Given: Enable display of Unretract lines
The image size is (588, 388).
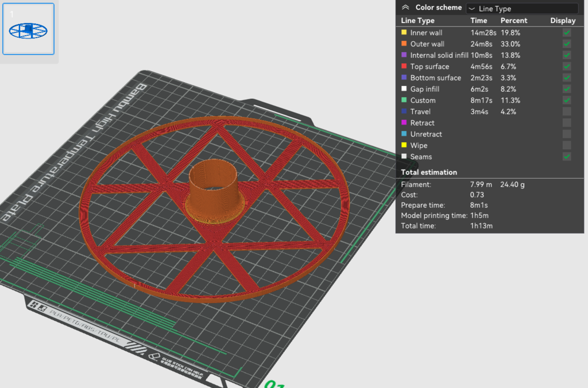Looking at the screenshot, I should click(x=567, y=134).
